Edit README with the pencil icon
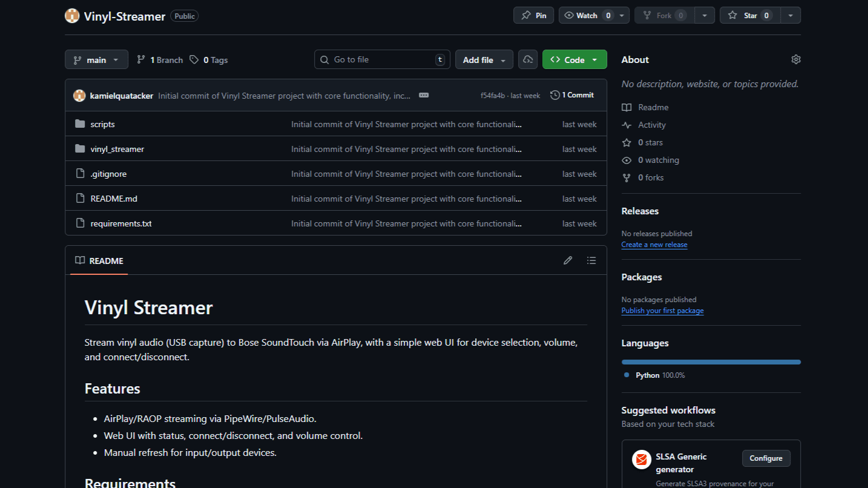This screenshot has height=488, width=868. [567, 260]
